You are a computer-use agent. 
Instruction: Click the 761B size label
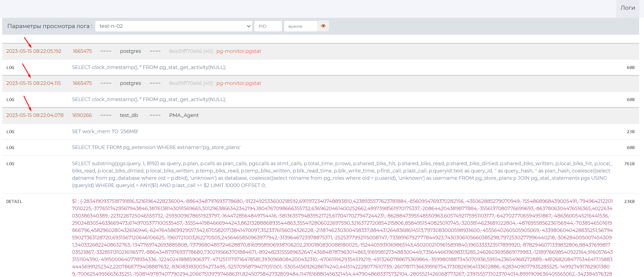629,164
